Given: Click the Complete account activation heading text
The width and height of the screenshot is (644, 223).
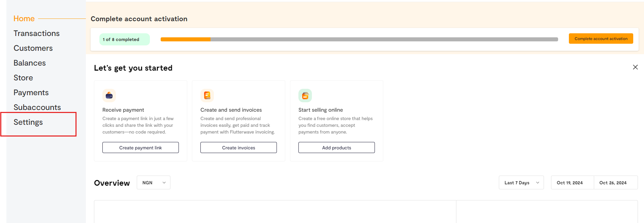Looking at the screenshot, I should pyautogui.click(x=139, y=19).
